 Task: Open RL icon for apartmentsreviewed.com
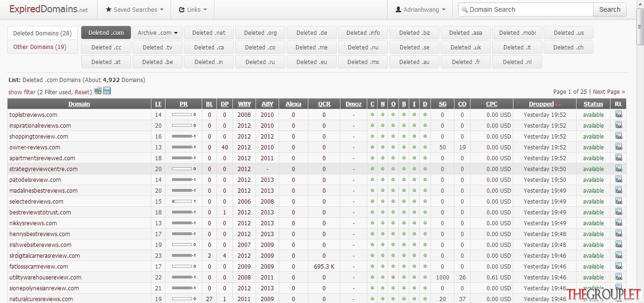pyautogui.click(x=619, y=158)
